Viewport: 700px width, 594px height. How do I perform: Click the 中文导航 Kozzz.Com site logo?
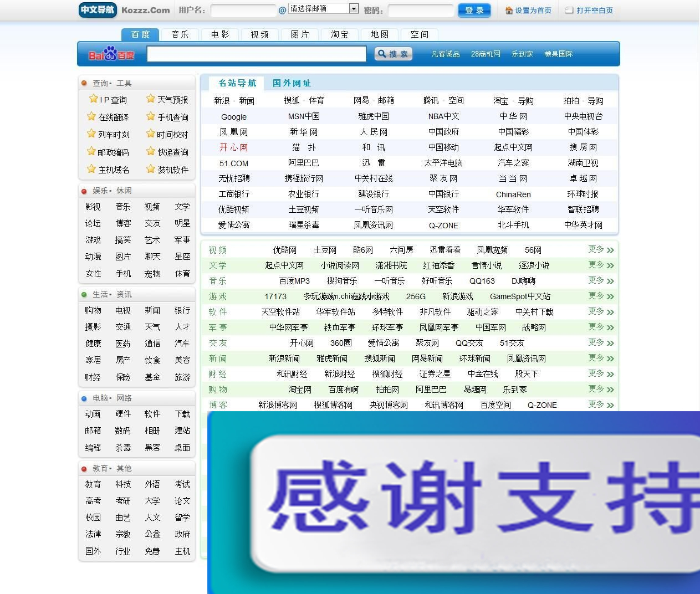125,9
